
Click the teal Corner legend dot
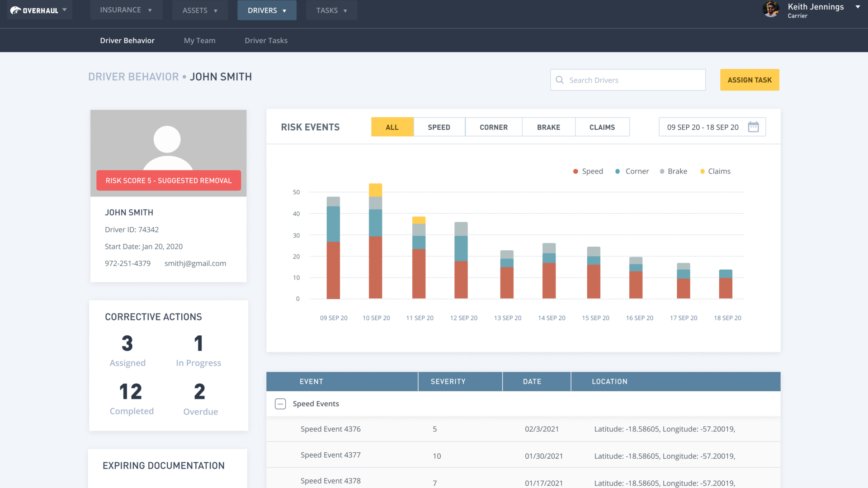tap(618, 171)
